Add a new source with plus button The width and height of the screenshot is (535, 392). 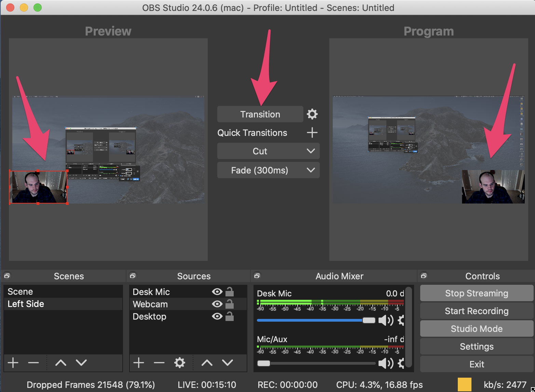pyautogui.click(x=139, y=363)
